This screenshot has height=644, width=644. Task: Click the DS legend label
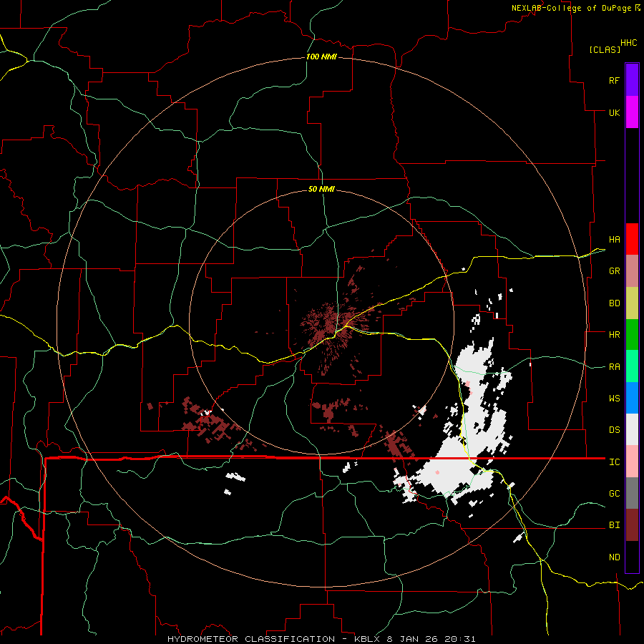tap(614, 430)
